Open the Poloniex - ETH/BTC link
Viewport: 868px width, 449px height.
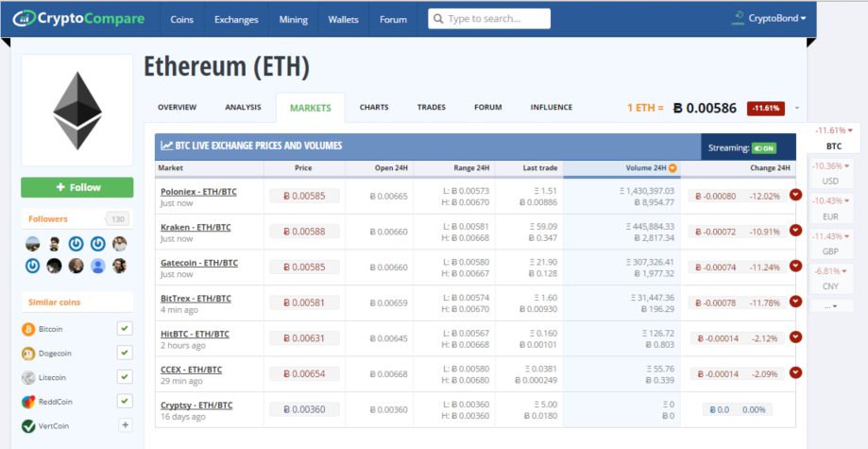tap(198, 192)
